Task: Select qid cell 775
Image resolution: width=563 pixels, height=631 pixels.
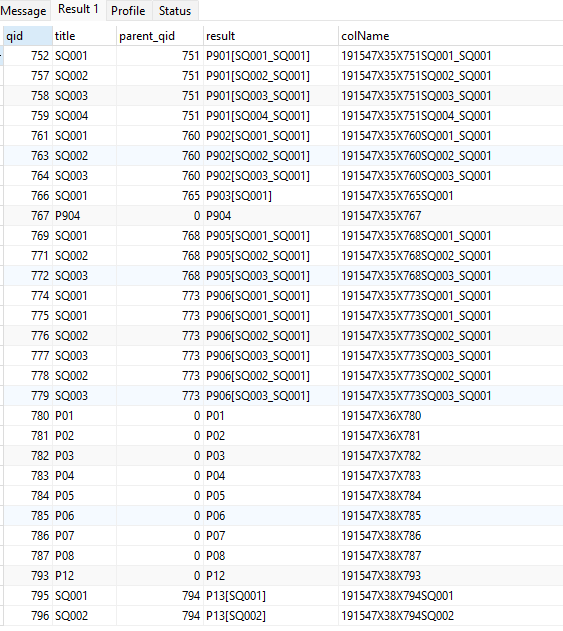Action: point(28,316)
